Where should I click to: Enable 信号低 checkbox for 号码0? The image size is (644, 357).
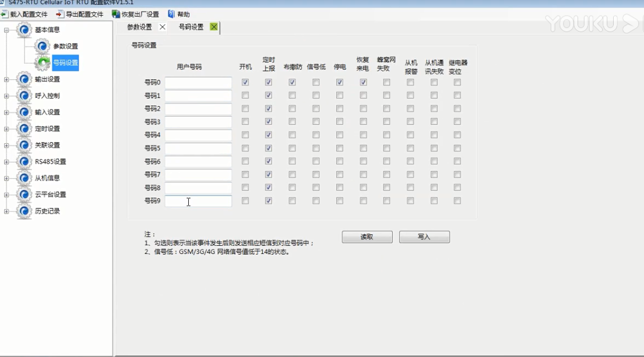click(x=316, y=83)
